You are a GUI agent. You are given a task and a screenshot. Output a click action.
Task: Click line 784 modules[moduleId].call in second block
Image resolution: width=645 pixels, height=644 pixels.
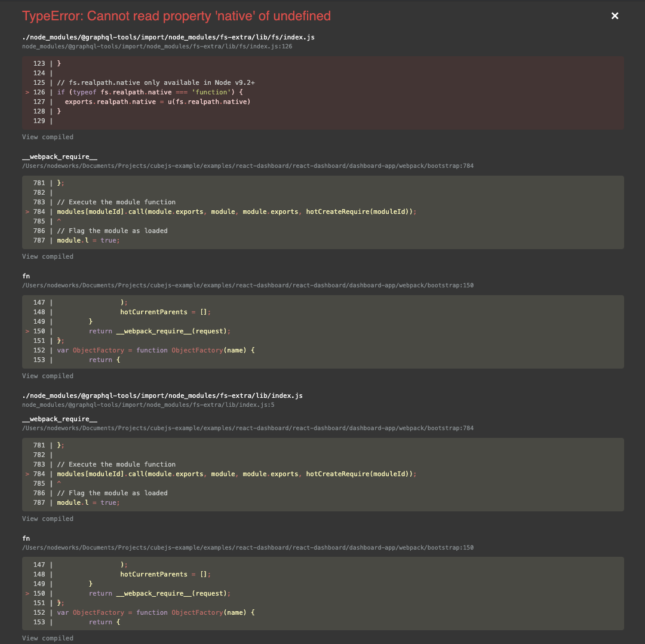pos(236,474)
